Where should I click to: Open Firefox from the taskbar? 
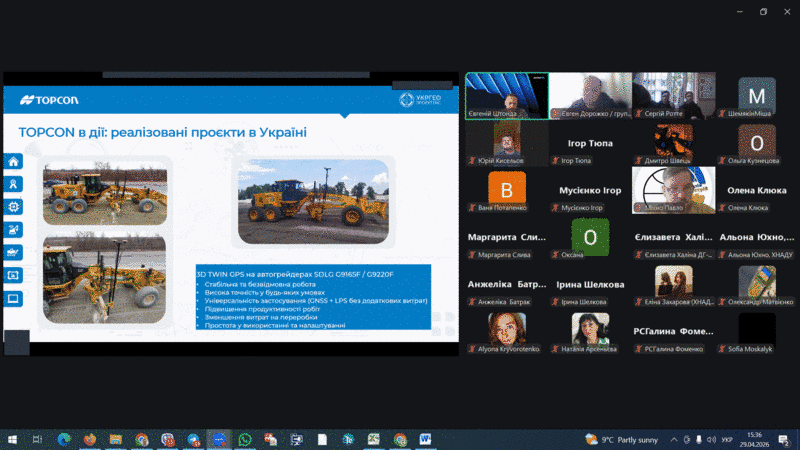coord(90,439)
